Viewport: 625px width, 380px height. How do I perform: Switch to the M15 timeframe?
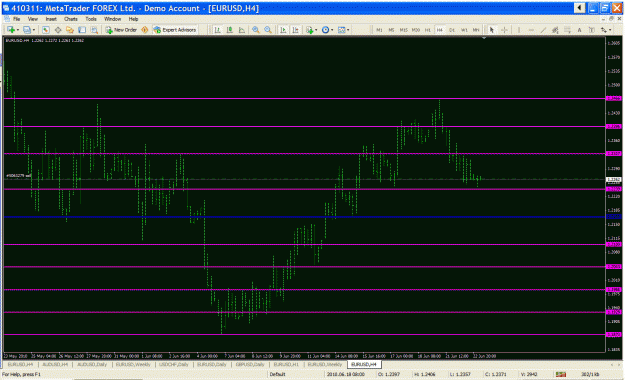click(x=403, y=30)
